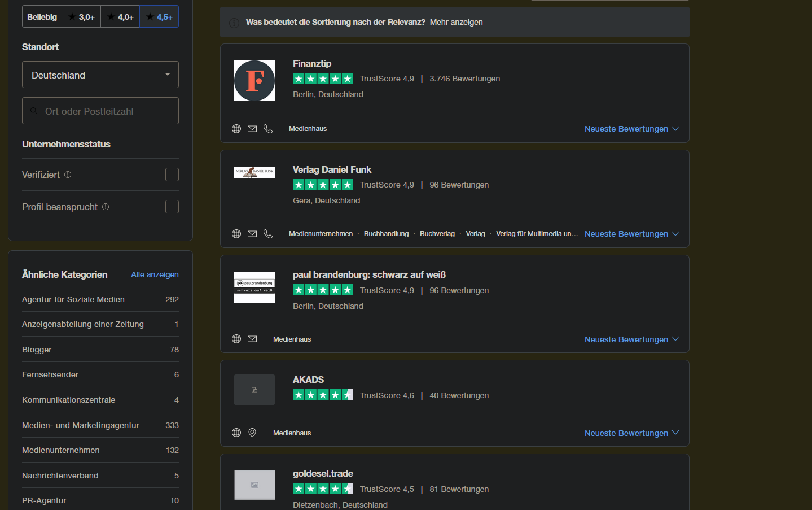Click Alle anzeigen categories link
812x510 pixels.
(155, 274)
